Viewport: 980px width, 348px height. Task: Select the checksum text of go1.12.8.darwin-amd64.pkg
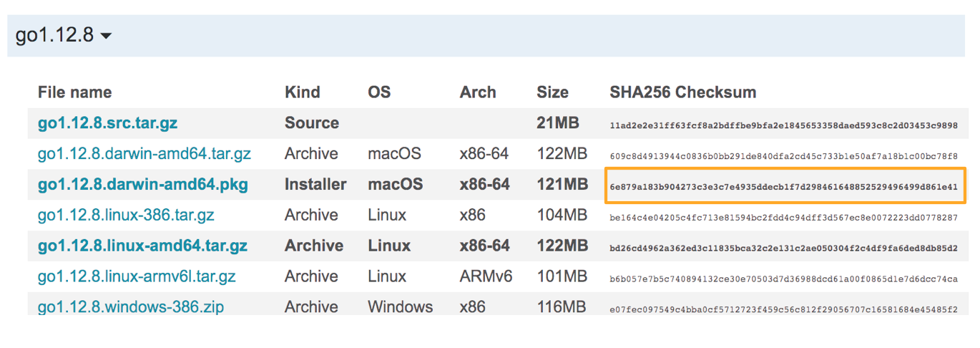783,187
